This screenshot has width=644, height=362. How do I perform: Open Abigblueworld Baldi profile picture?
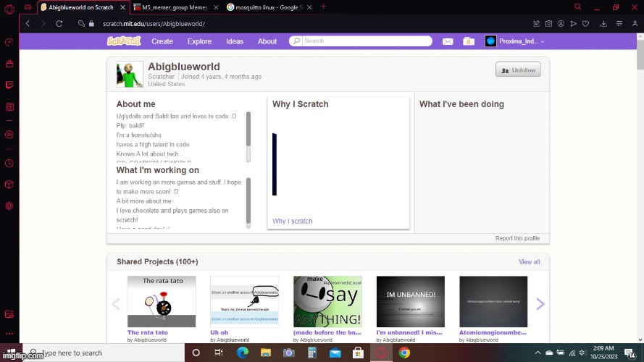(130, 75)
